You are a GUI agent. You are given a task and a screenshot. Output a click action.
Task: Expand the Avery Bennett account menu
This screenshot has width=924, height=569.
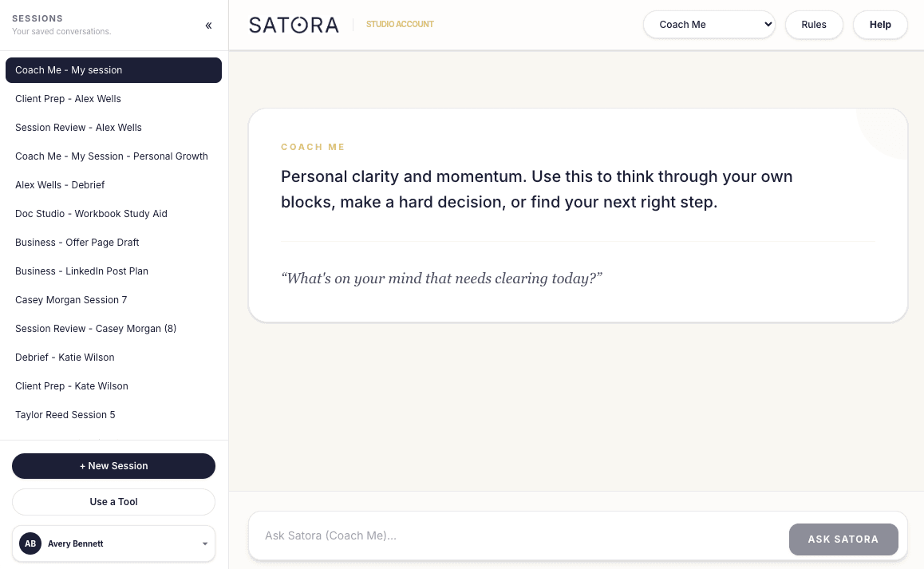(x=204, y=543)
